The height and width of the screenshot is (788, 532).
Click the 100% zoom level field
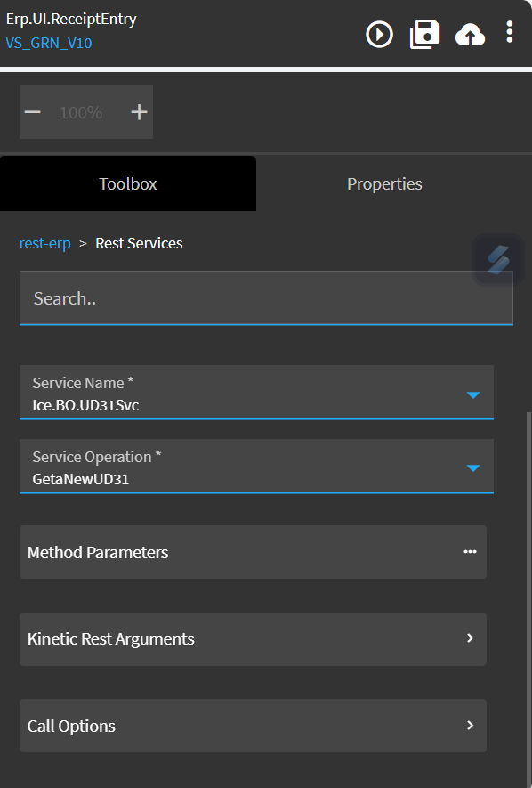click(81, 112)
